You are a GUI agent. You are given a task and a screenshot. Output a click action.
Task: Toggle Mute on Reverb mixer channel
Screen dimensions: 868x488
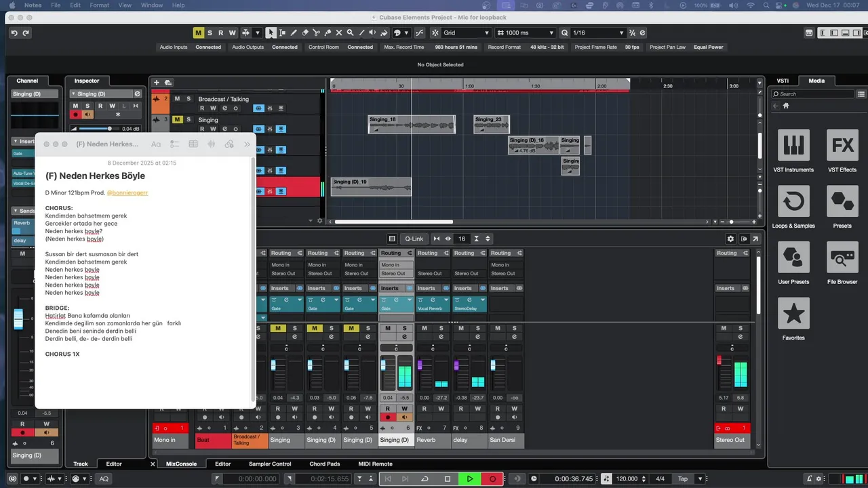425,329
